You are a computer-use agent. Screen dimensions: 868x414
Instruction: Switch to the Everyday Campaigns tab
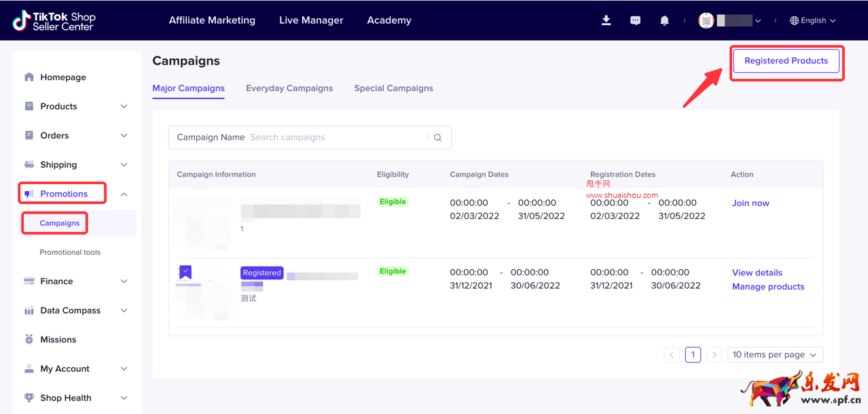point(289,88)
